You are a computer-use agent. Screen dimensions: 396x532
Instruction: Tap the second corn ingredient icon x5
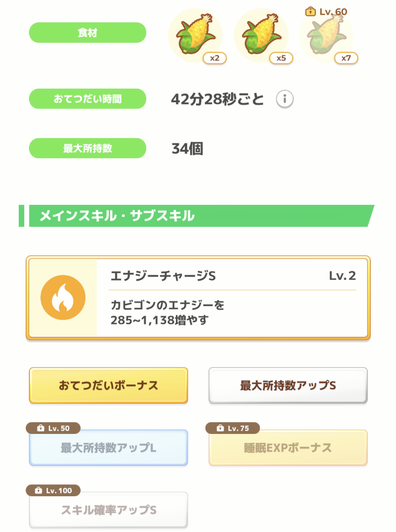coord(261,35)
